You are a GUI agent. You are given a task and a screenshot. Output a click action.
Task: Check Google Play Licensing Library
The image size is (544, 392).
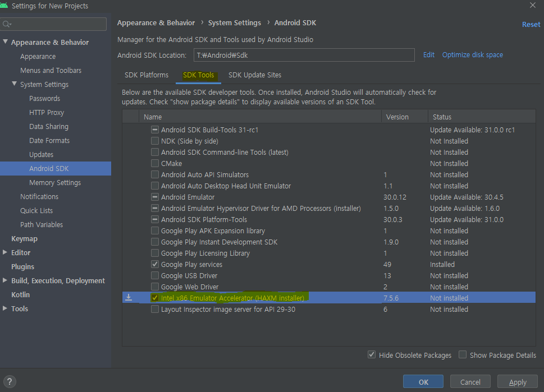pyautogui.click(x=155, y=253)
